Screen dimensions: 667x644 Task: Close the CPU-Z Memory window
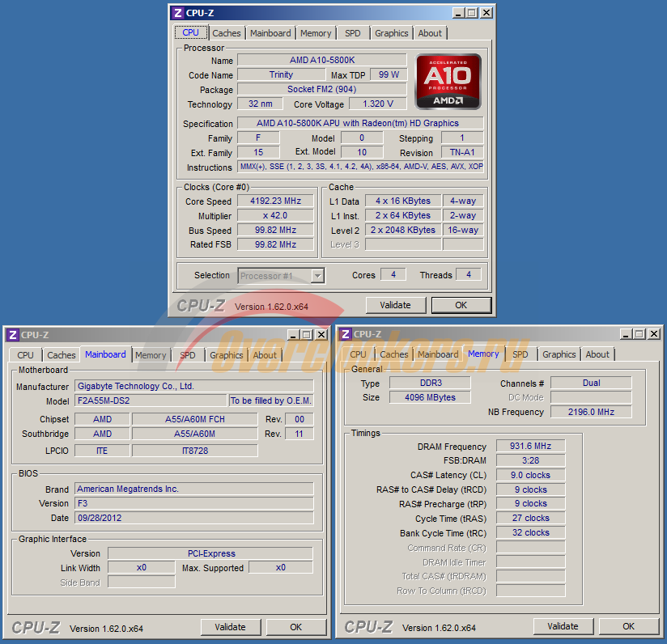652,333
